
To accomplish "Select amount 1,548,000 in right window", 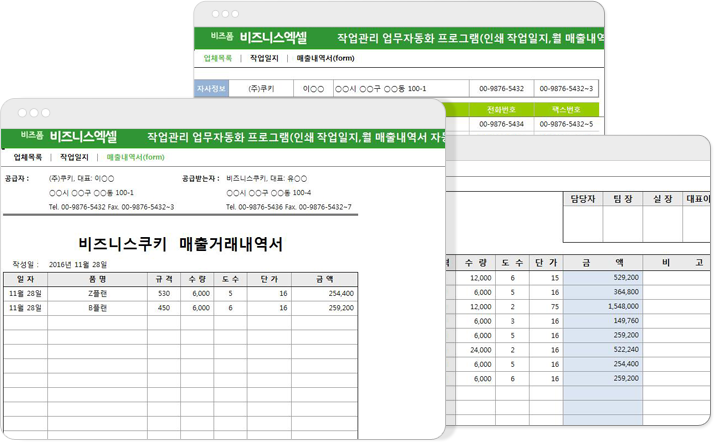I will (603, 307).
